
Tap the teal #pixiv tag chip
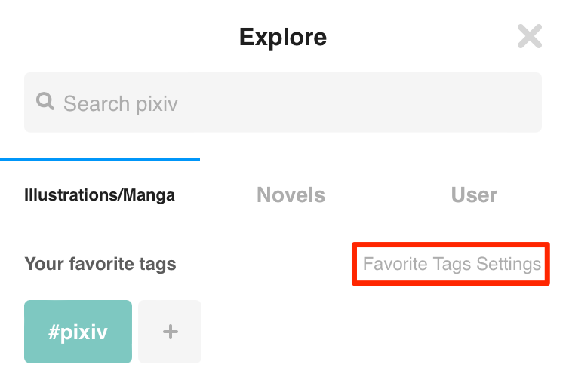coord(78,332)
